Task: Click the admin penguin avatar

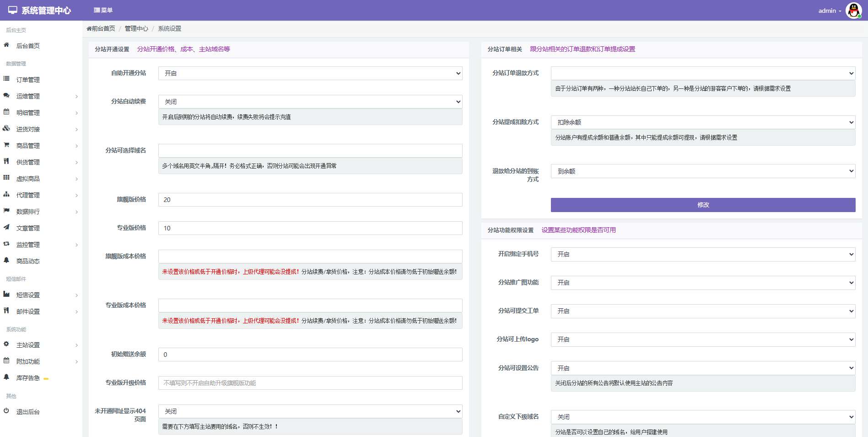Action: coord(853,10)
